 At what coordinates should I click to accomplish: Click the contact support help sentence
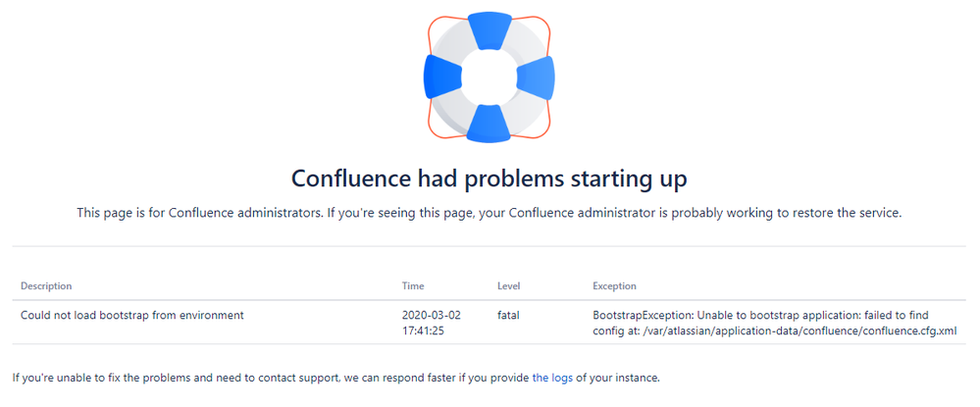coord(336,378)
